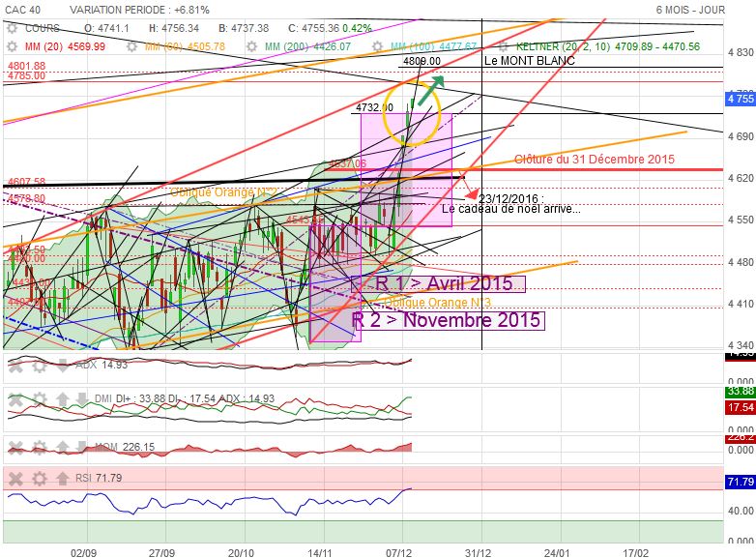Click the blue 4 755 price tag

[x=741, y=99]
